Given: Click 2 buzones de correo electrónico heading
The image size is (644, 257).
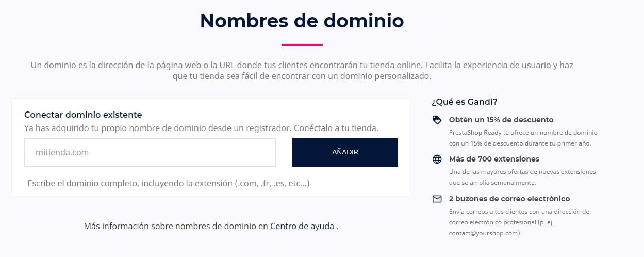Looking at the screenshot, I should click(509, 199).
